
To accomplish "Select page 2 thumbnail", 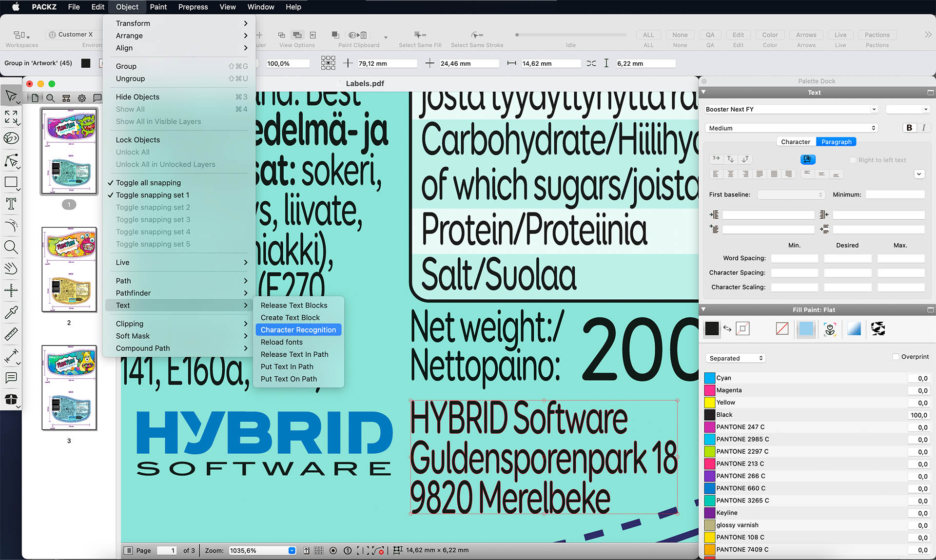I will point(69,270).
